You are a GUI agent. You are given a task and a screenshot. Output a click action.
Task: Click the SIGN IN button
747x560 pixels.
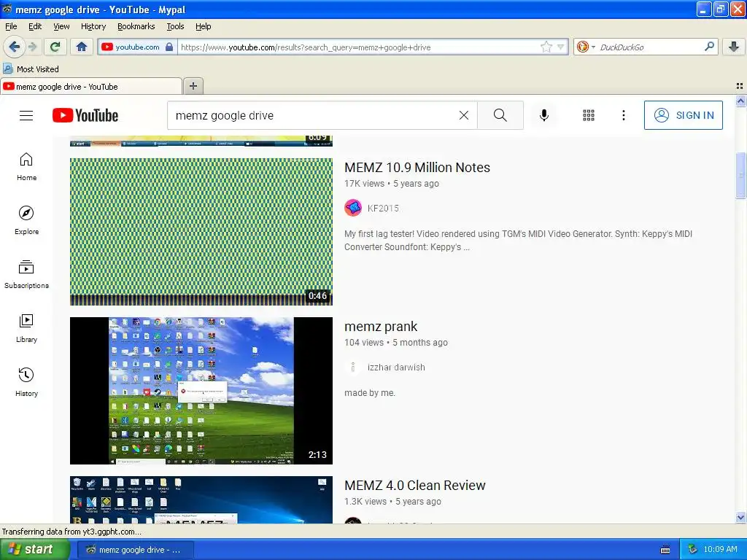[x=683, y=115]
